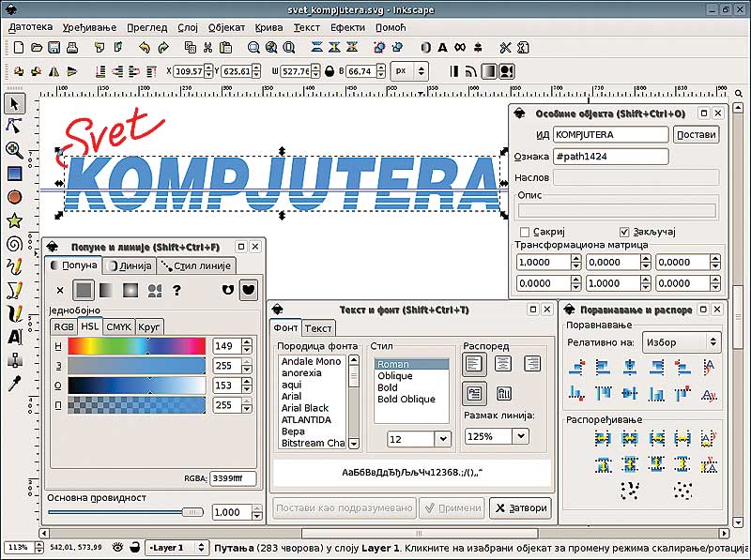Select the Freehand pencil tool
This screenshot has height=560, width=751.
(x=14, y=266)
